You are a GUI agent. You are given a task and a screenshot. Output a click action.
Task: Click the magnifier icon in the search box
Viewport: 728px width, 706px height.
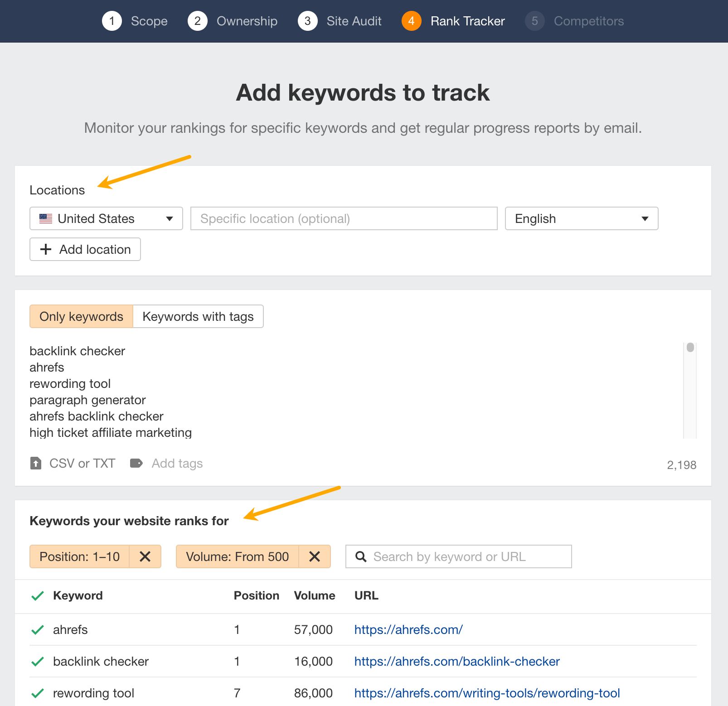[361, 556]
